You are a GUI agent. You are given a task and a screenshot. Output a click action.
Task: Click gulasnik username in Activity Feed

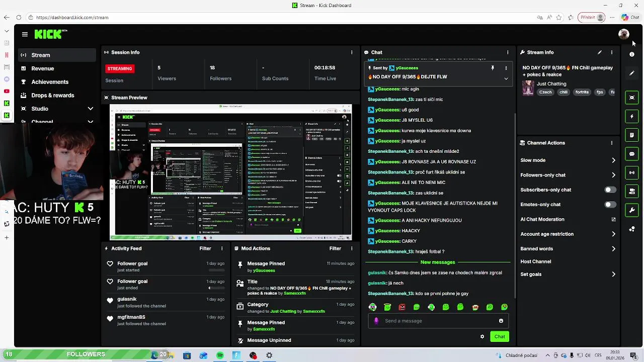(127, 299)
